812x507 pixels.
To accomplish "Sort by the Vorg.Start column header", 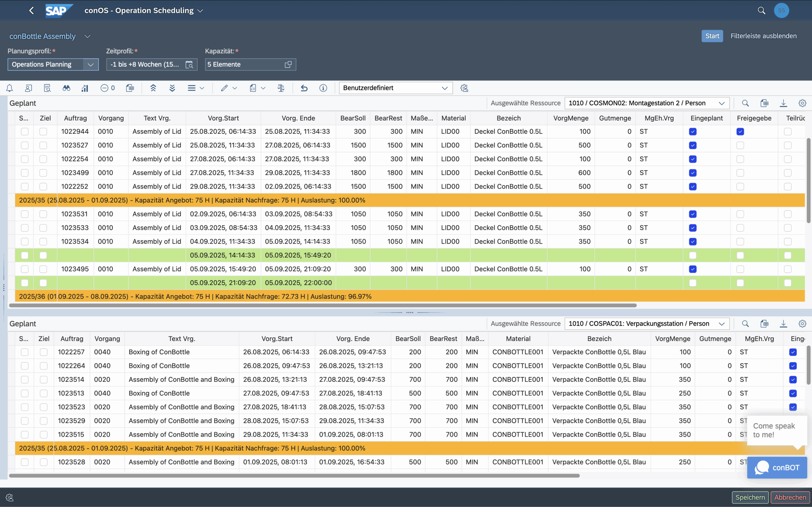I will (x=223, y=118).
